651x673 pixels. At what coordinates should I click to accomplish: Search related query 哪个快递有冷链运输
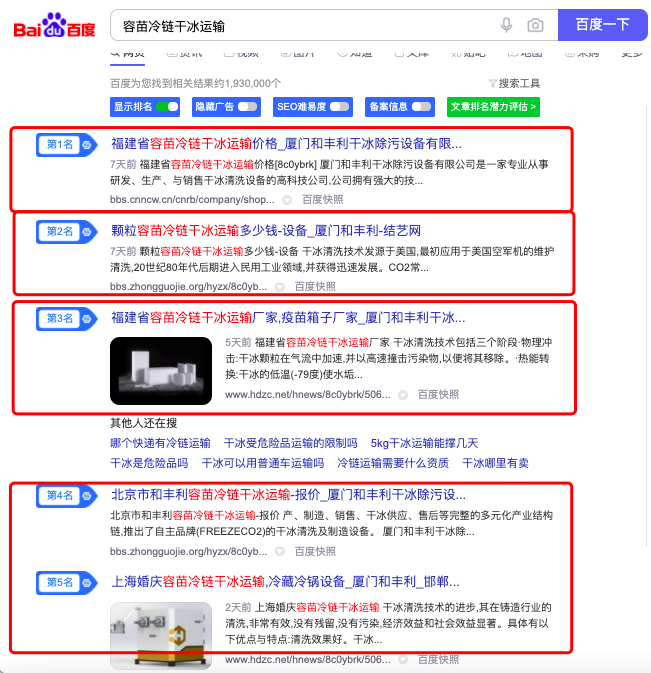pyautogui.click(x=160, y=443)
